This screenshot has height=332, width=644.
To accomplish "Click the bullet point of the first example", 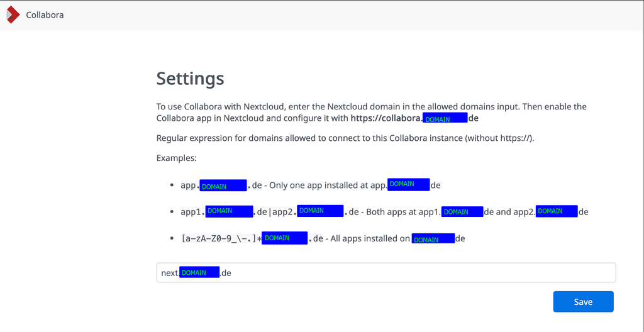I will 172,185.
